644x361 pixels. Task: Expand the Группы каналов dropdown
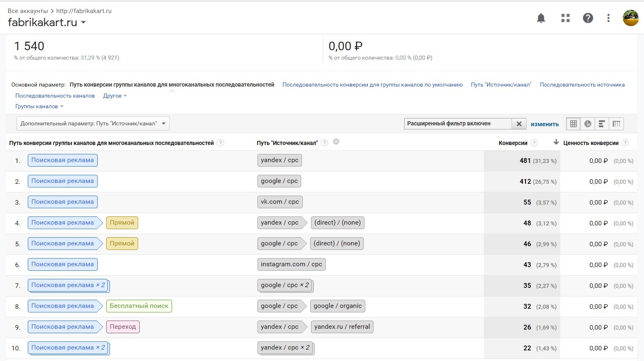coord(39,106)
